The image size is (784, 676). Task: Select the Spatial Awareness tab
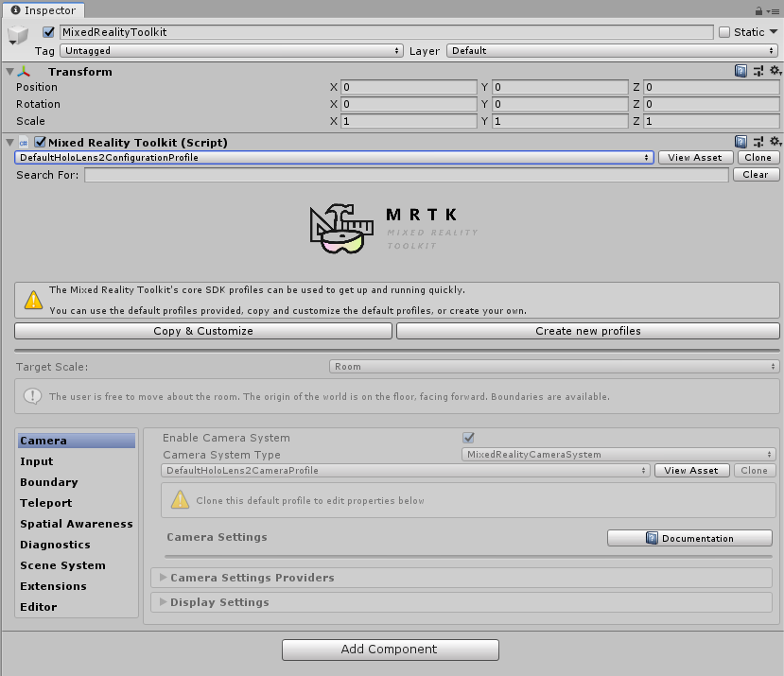pos(77,524)
